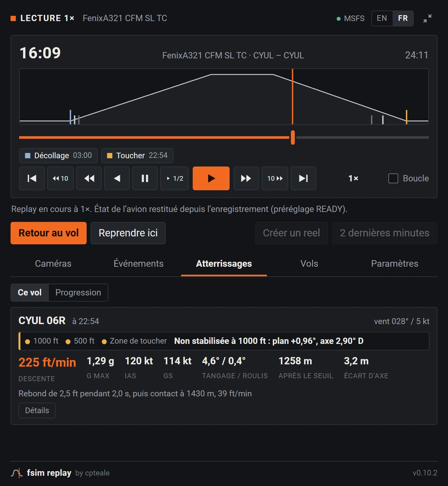Activate the fast rewind button
The image size is (448, 486).
(89, 178)
